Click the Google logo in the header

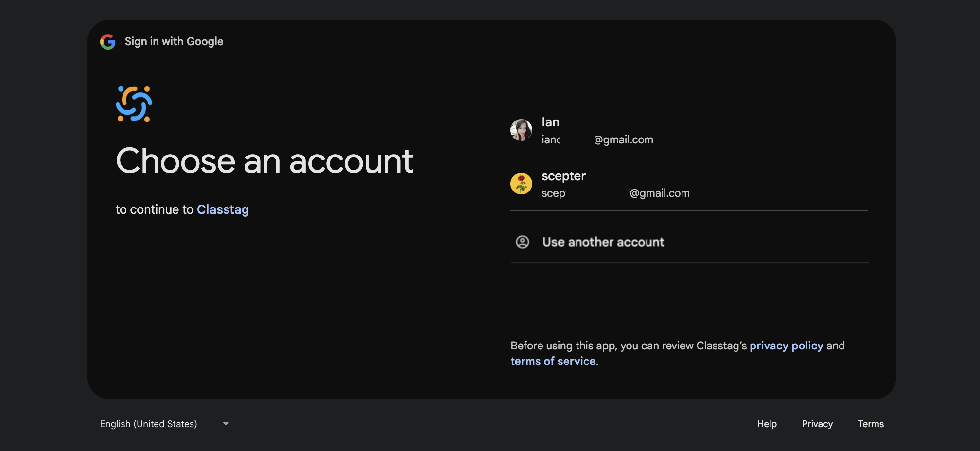(108, 42)
